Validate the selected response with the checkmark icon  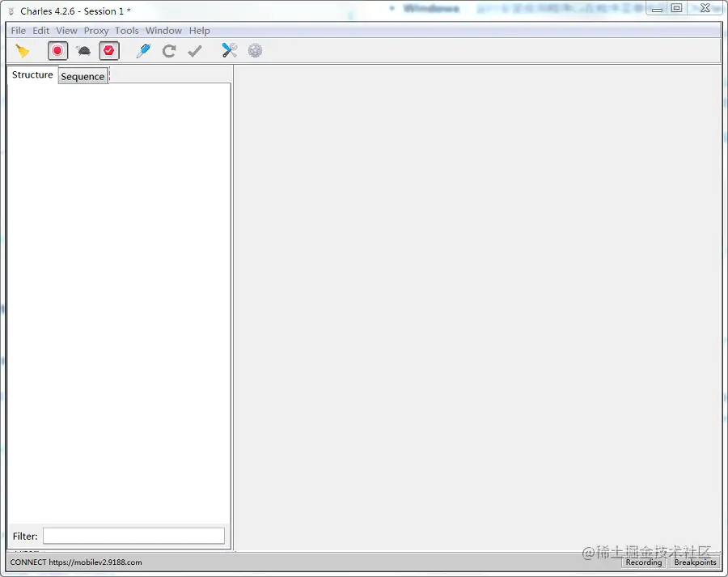pyautogui.click(x=195, y=51)
